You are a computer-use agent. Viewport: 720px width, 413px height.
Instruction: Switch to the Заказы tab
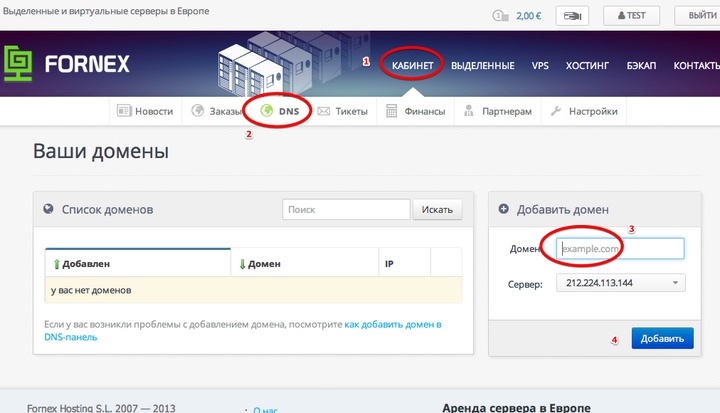pos(217,111)
